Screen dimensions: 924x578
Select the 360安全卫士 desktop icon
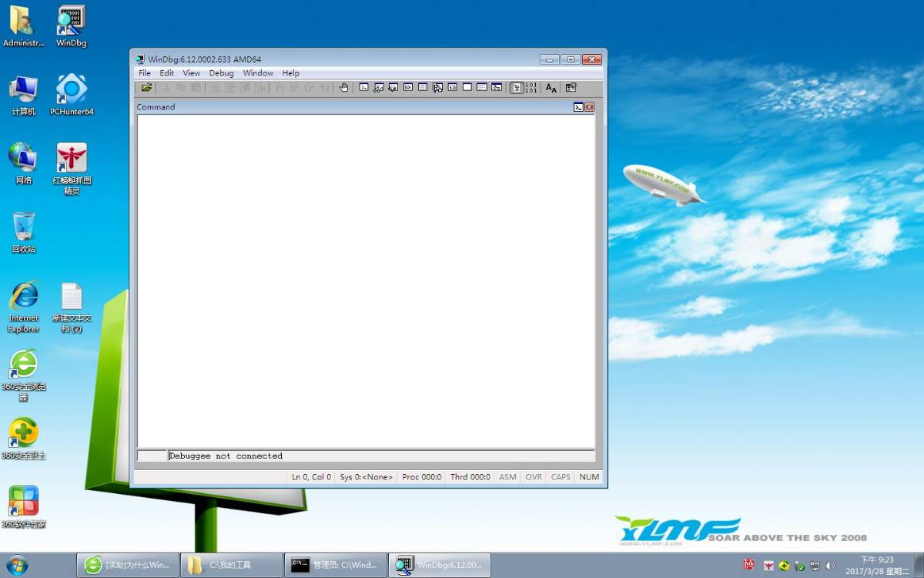coord(23,439)
